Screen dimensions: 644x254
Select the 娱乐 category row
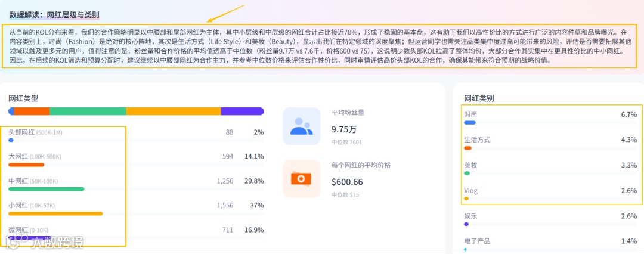point(550,219)
